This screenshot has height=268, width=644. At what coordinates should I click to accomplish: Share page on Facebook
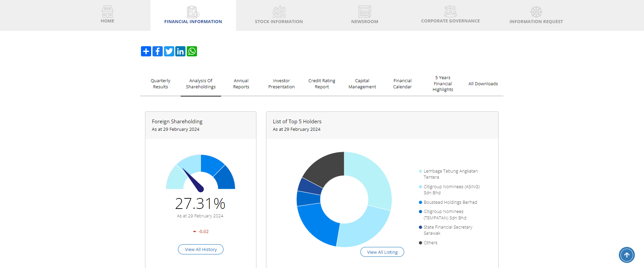click(158, 51)
